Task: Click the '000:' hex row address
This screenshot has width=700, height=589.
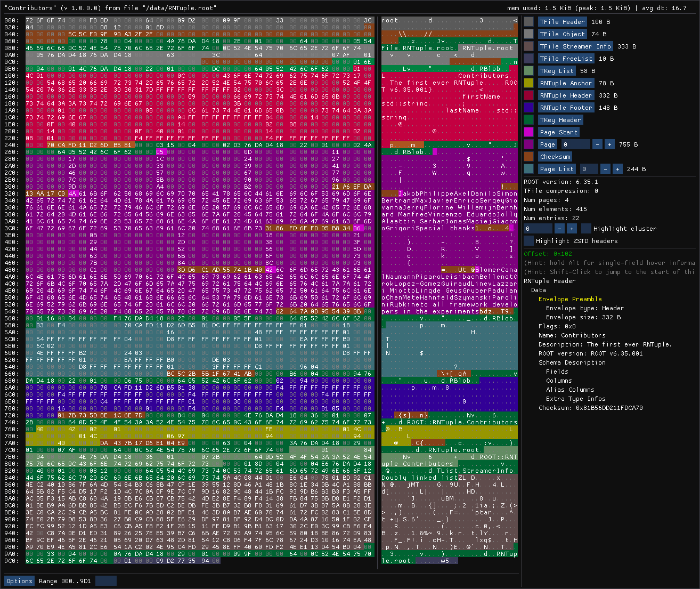Action: coord(11,20)
